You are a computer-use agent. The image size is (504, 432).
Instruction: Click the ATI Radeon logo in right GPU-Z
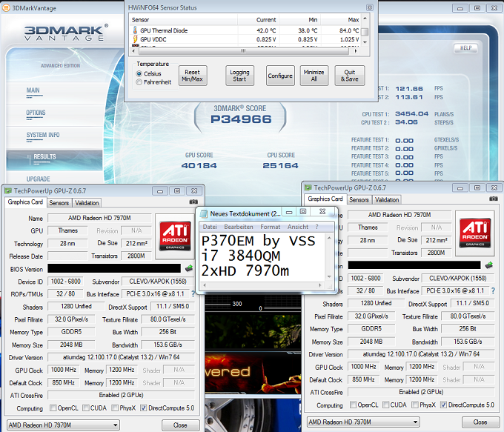pyautogui.click(x=475, y=233)
